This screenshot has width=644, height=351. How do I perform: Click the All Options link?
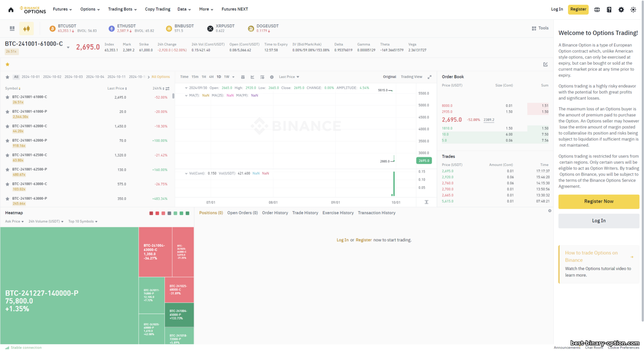tap(161, 77)
